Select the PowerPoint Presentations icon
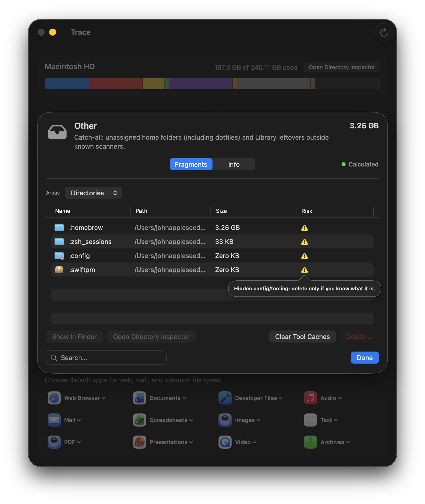The height and width of the screenshot is (504, 425). click(139, 442)
